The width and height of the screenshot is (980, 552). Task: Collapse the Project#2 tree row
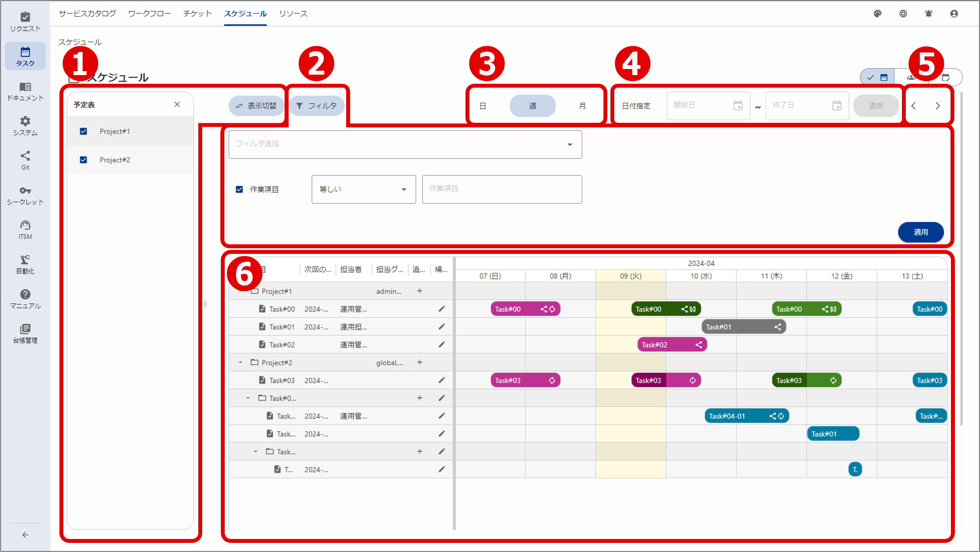click(x=240, y=362)
